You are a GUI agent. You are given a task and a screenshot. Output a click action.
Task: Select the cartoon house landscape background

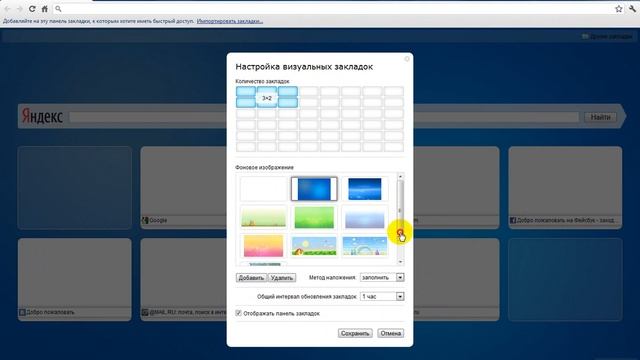(x=314, y=246)
